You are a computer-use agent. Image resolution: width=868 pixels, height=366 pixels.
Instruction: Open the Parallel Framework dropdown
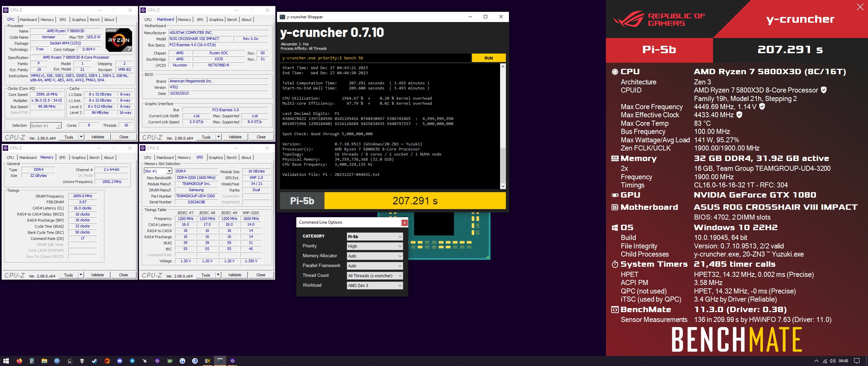[375, 266]
